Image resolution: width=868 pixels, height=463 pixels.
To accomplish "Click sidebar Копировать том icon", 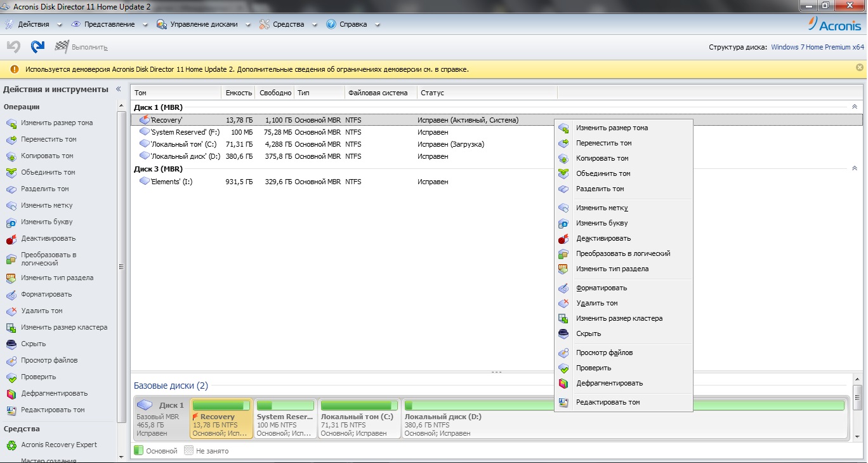I will coord(11,156).
